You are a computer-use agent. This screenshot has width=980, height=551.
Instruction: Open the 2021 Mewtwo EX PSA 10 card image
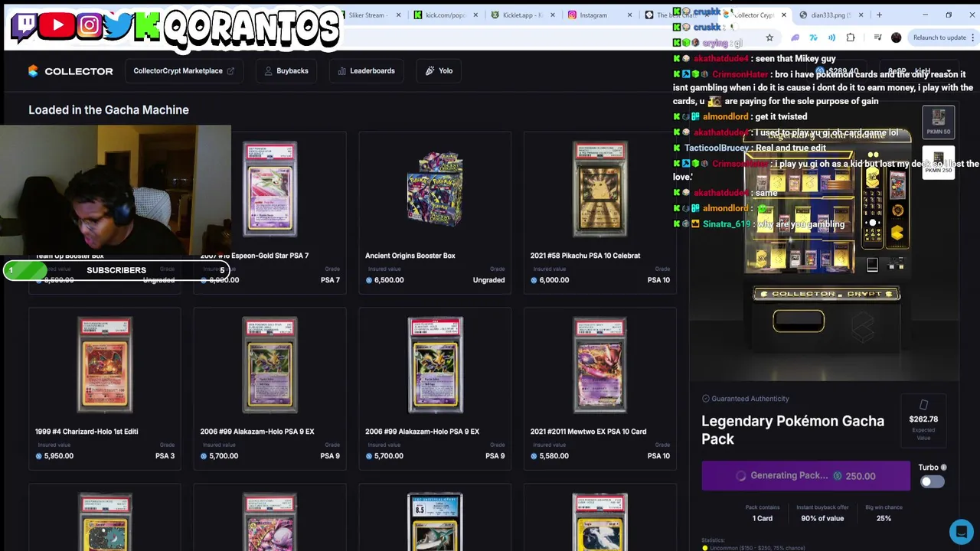(599, 365)
